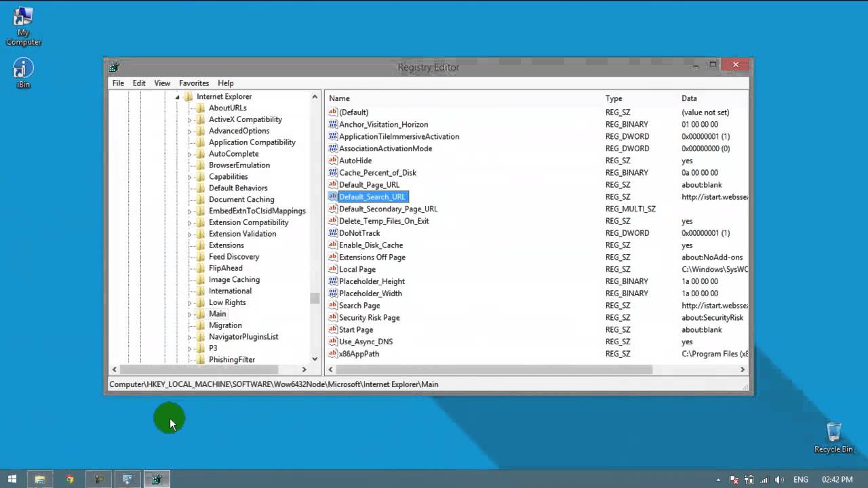The image size is (868, 488).
Task: Select the Placeholder_Height value
Action: tap(372, 281)
